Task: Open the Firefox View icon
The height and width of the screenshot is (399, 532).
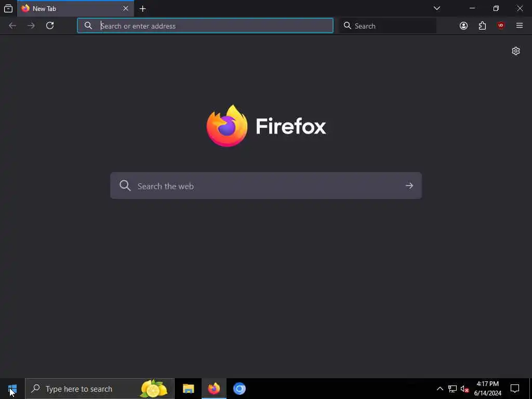Action: click(8, 8)
